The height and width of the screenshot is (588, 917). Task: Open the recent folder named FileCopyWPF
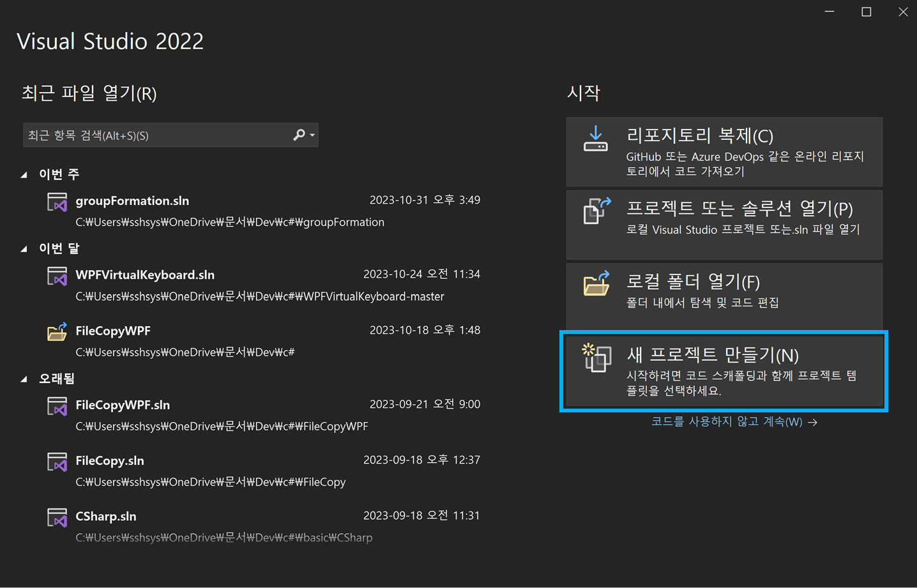[x=113, y=331]
